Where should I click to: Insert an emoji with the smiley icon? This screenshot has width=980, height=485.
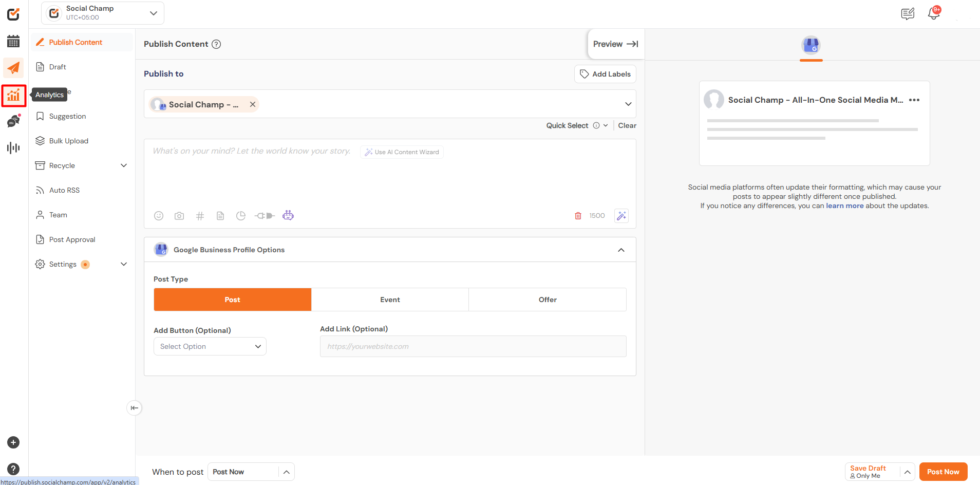click(159, 216)
